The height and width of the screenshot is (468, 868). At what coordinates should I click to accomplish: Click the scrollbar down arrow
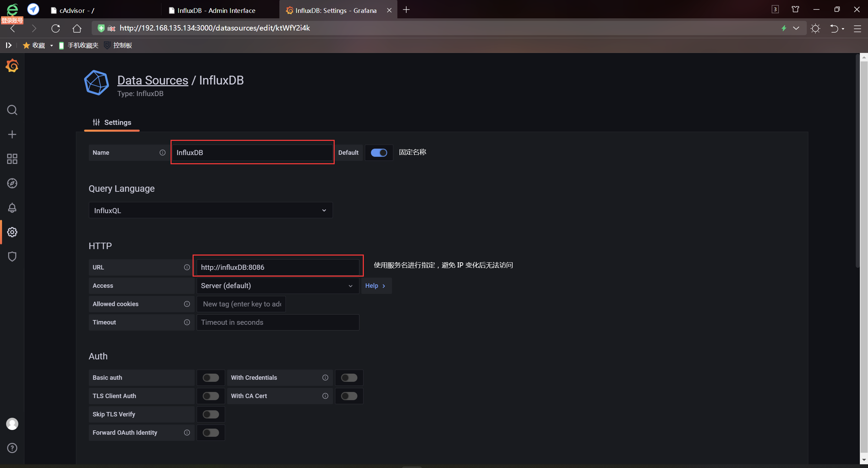(864, 460)
